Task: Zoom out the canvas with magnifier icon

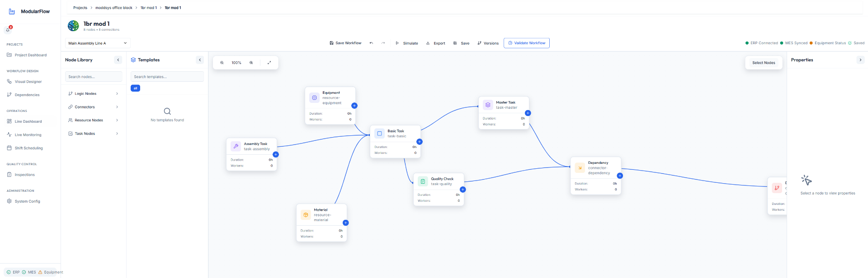Action: (222, 63)
